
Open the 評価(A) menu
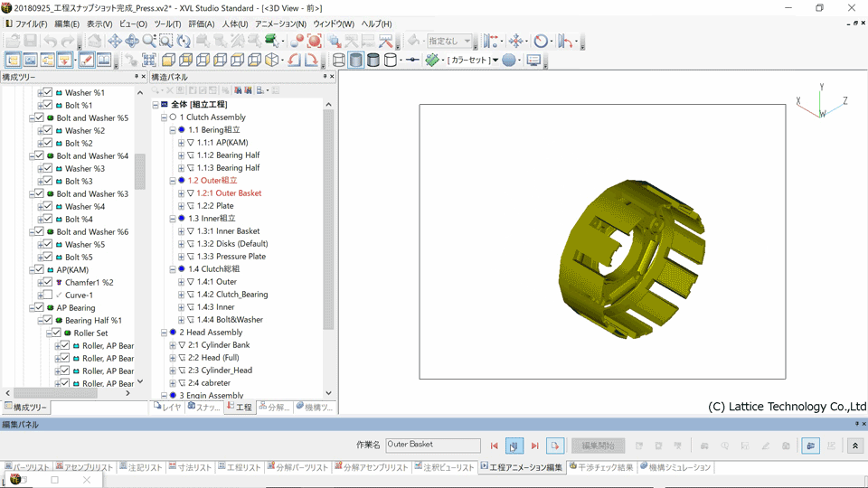tap(202, 23)
